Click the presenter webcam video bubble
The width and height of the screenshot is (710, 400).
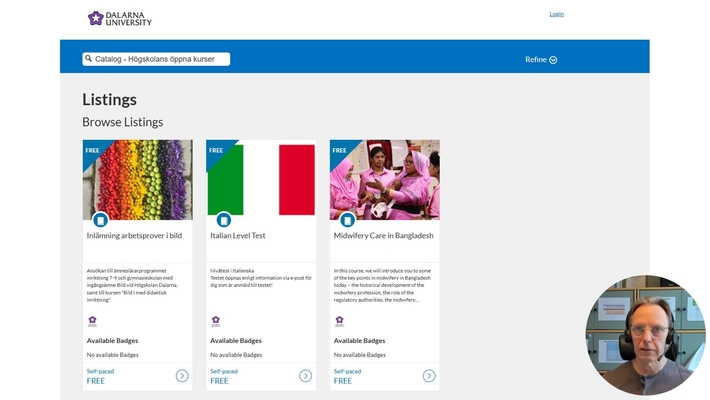645,335
